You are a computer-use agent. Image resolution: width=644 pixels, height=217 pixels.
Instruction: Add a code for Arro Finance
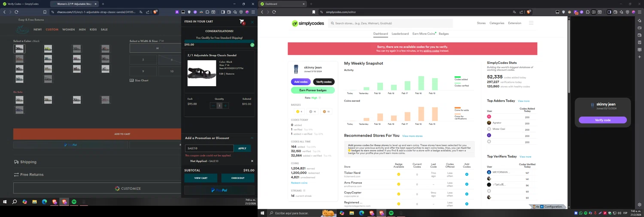[467, 184]
